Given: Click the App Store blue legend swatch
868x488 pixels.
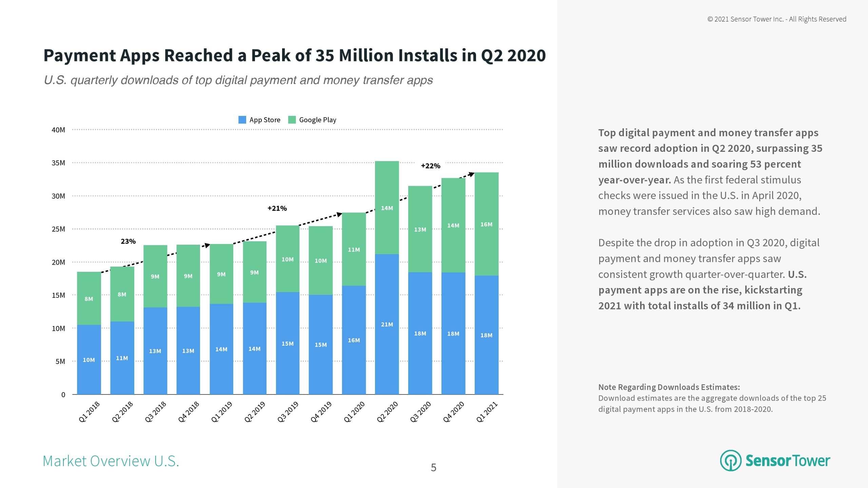Looking at the screenshot, I should pos(242,120).
